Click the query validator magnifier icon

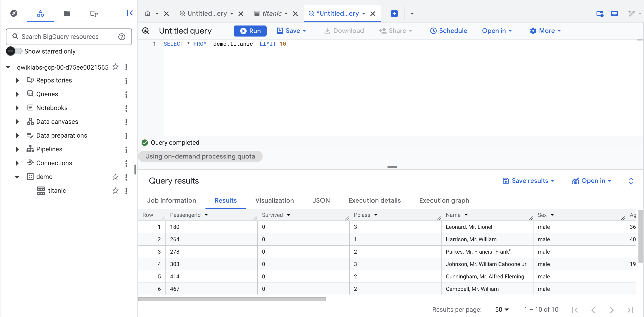tap(146, 31)
